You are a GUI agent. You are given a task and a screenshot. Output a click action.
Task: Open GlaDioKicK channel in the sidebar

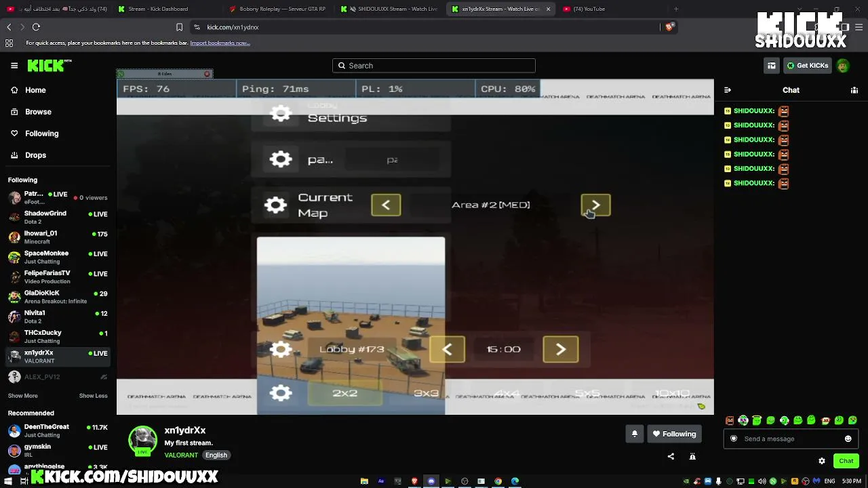pyautogui.click(x=58, y=297)
